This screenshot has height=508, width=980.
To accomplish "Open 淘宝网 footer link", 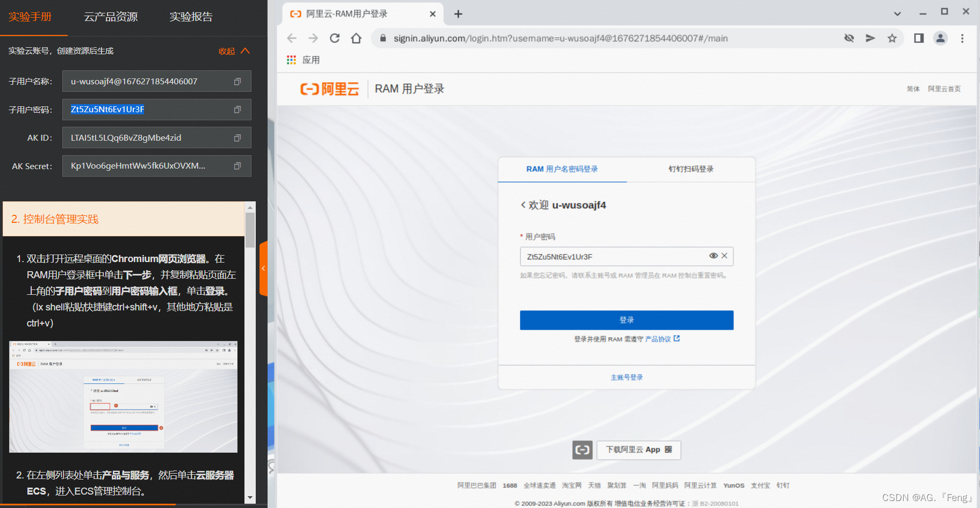I will pos(572,485).
